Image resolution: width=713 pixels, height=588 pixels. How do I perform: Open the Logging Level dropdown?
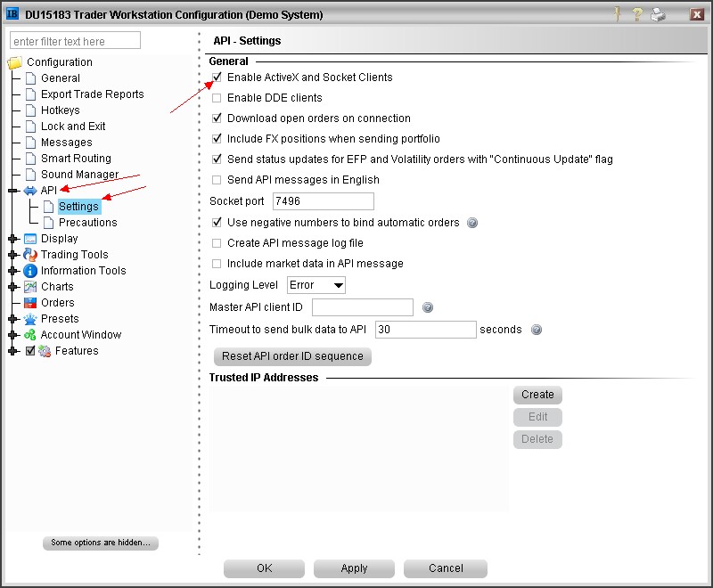[316, 285]
